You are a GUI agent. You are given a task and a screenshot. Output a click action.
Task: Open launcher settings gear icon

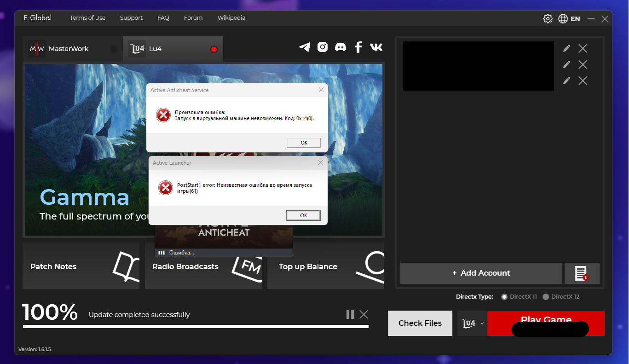coord(548,19)
